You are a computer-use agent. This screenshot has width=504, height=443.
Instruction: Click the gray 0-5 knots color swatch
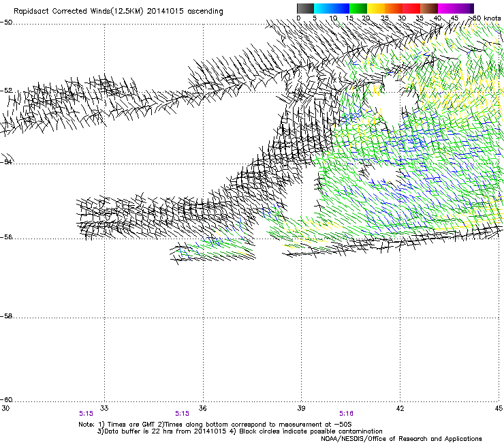tap(305, 8)
